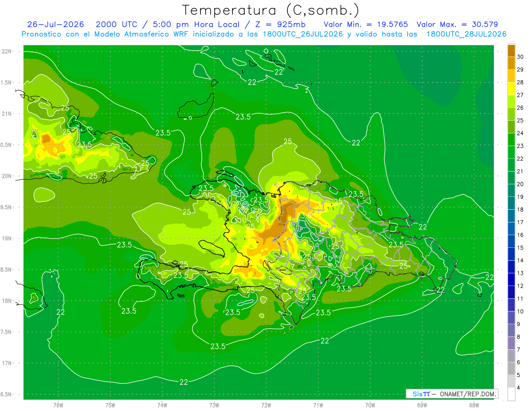Click the "2000 UTC" time text
This screenshot has height=411, width=532.
[x=117, y=24]
